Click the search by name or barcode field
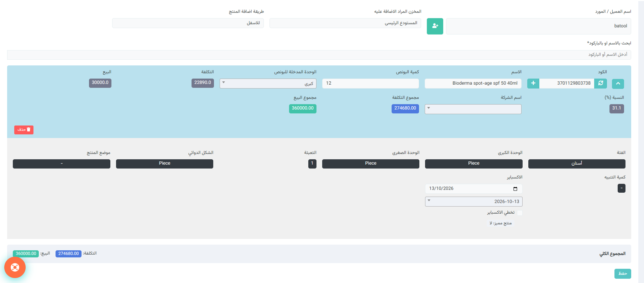This screenshot has width=644, height=283. click(x=319, y=55)
